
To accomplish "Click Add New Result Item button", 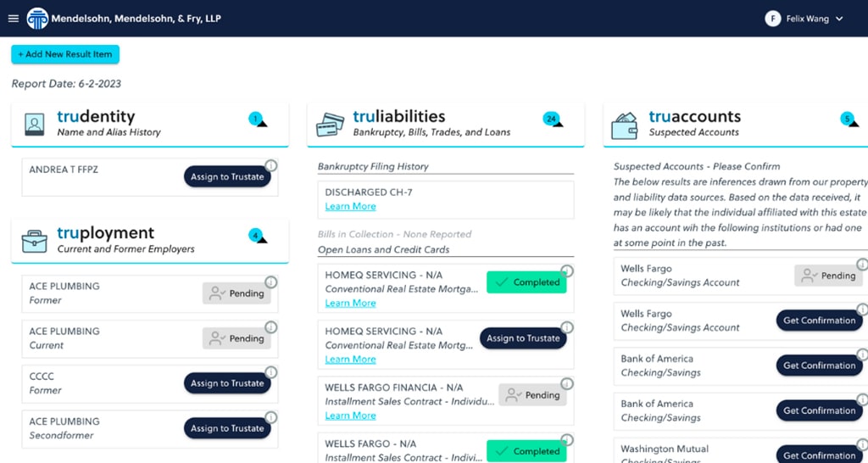I will point(65,54).
